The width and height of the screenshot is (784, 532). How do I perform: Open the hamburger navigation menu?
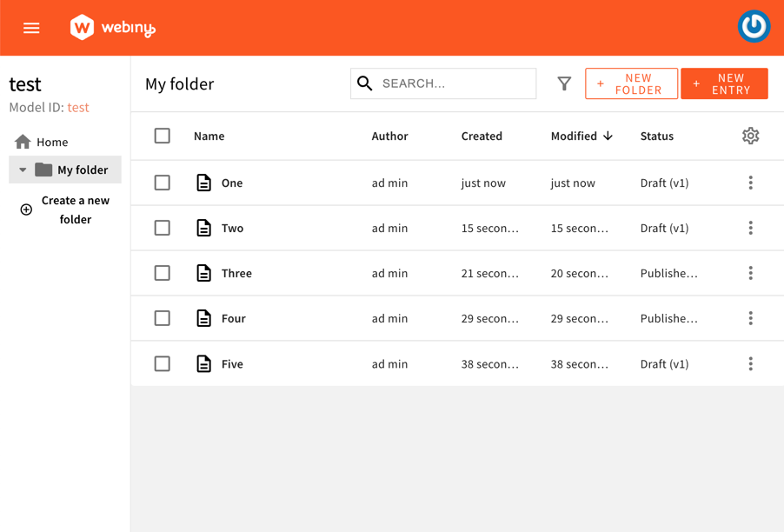point(31,27)
